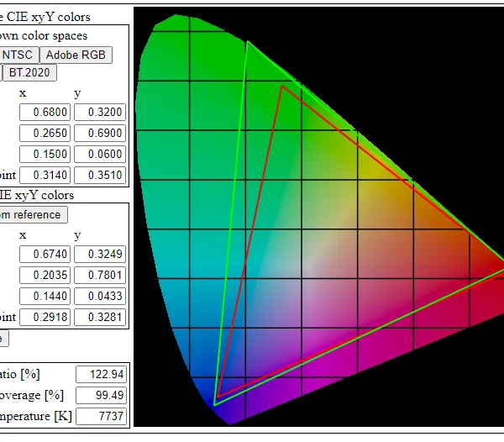
Task: Focus the measured y field 0.0433
Action: (x=100, y=296)
